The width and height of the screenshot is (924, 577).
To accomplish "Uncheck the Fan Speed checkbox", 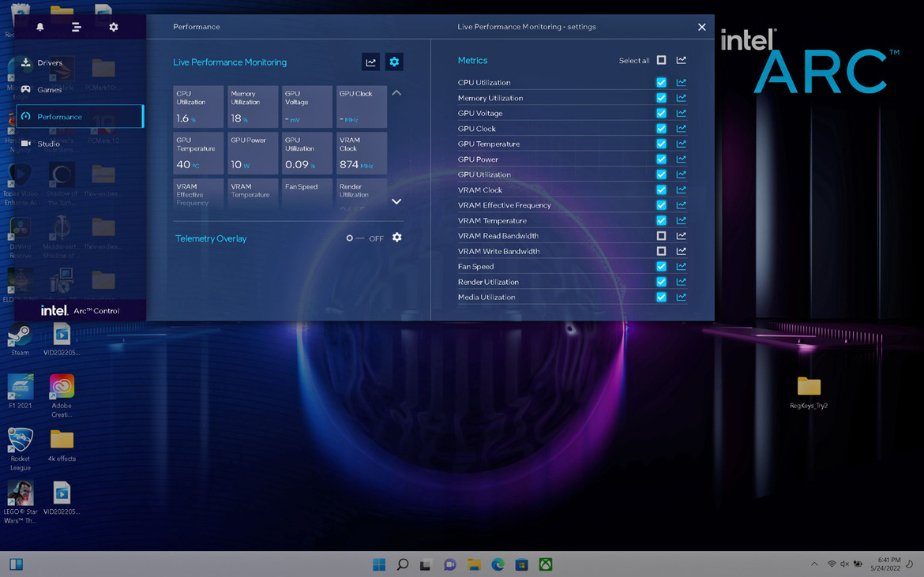I will pyautogui.click(x=661, y=266).
